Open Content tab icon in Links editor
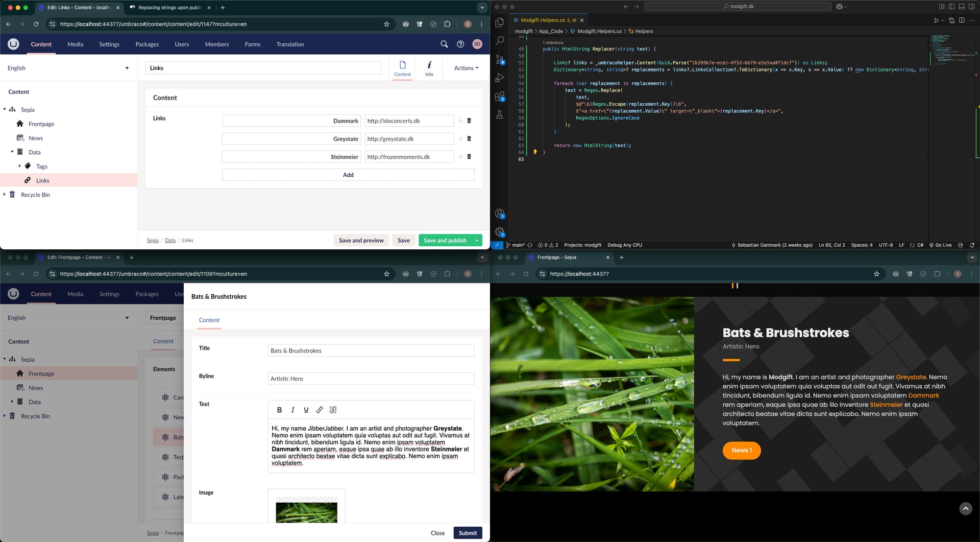This screenshot has width=980, height=542. click(x=402, y=68)
